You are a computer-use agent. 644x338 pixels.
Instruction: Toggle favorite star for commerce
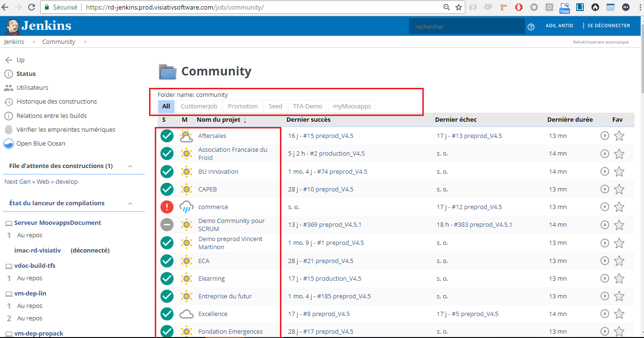point(619,207)
